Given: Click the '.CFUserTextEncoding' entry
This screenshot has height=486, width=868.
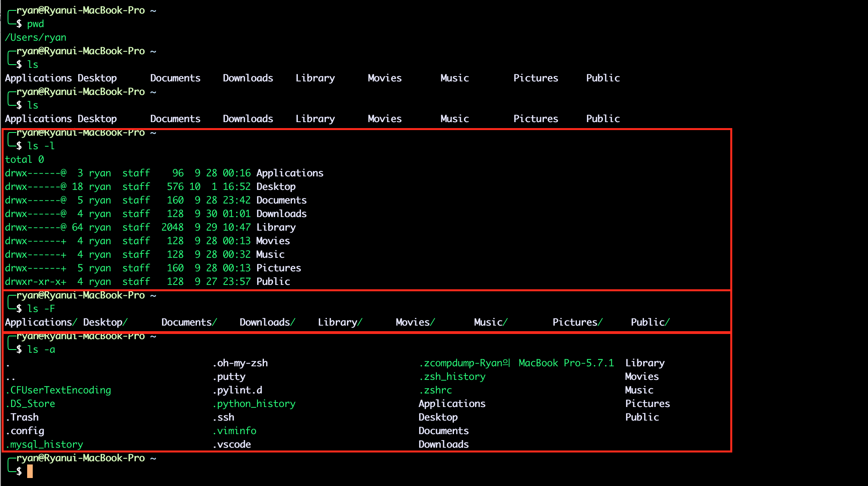Looking at the screenshot, I should (58, 390).
